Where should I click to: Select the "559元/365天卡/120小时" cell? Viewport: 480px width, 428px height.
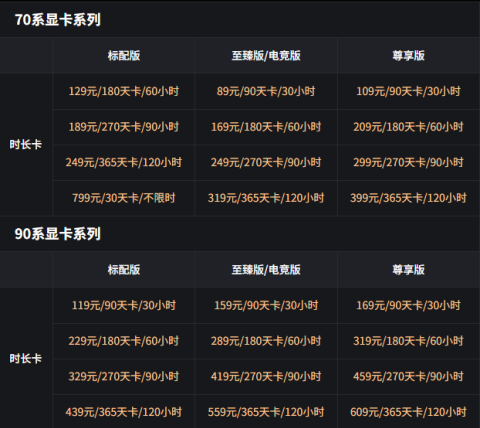(266, 412)
